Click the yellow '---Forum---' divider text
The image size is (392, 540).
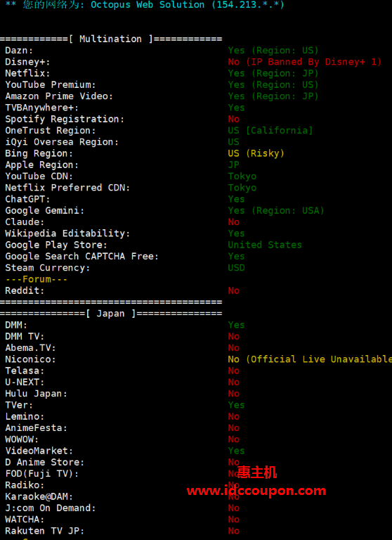click(x=36, y=279)
